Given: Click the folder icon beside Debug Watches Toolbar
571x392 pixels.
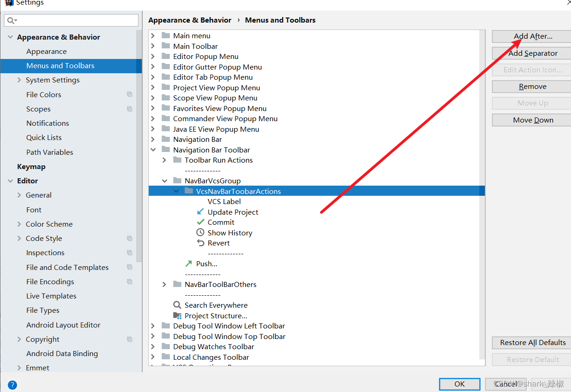Looking at the screenshot, I should [x=166, y=346].
